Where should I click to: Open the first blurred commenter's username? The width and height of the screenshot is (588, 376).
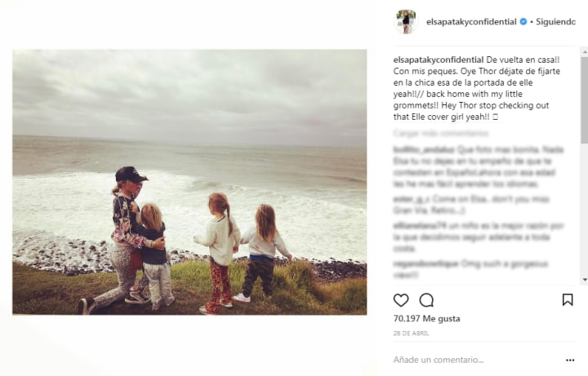(x=424, y=150)
